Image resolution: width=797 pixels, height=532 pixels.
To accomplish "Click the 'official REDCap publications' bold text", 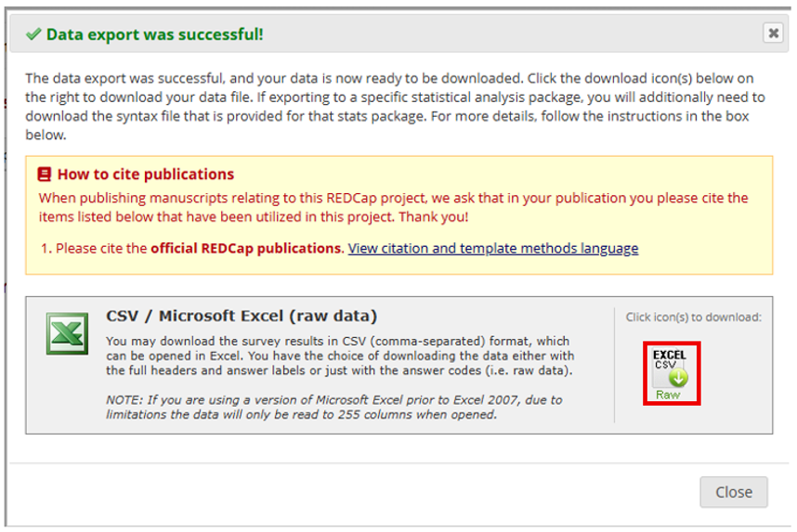I will pyautogui.click(x=247, y=249).
